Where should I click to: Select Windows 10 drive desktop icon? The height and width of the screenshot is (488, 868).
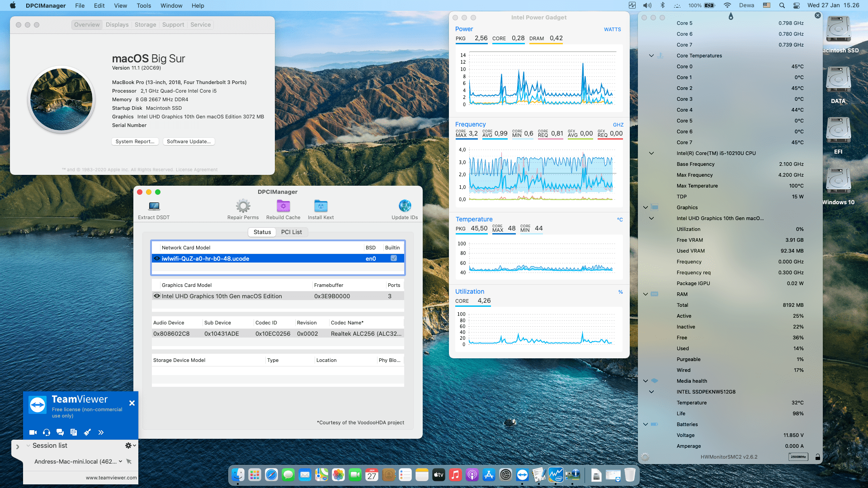click(838, 182)
